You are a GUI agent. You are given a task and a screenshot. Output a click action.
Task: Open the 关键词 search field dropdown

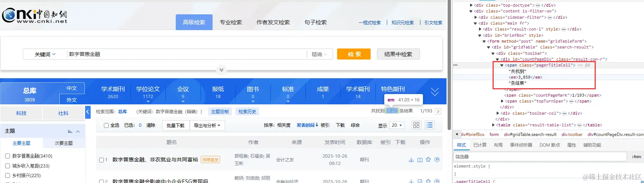coord(45,54)
